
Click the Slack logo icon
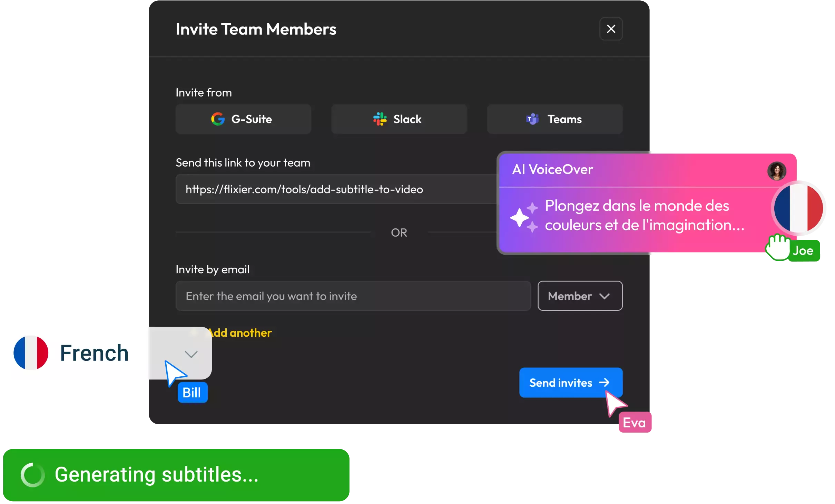pyautogui.click(x=380, y=119)
